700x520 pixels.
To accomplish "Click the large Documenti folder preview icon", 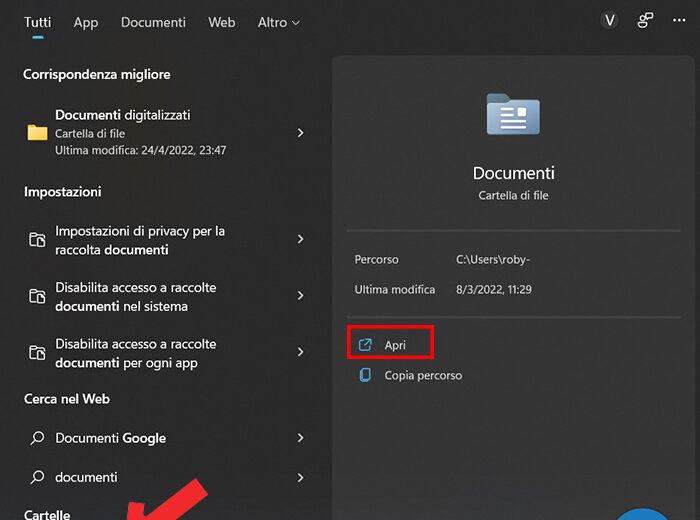I will click(x=513, y=114).
